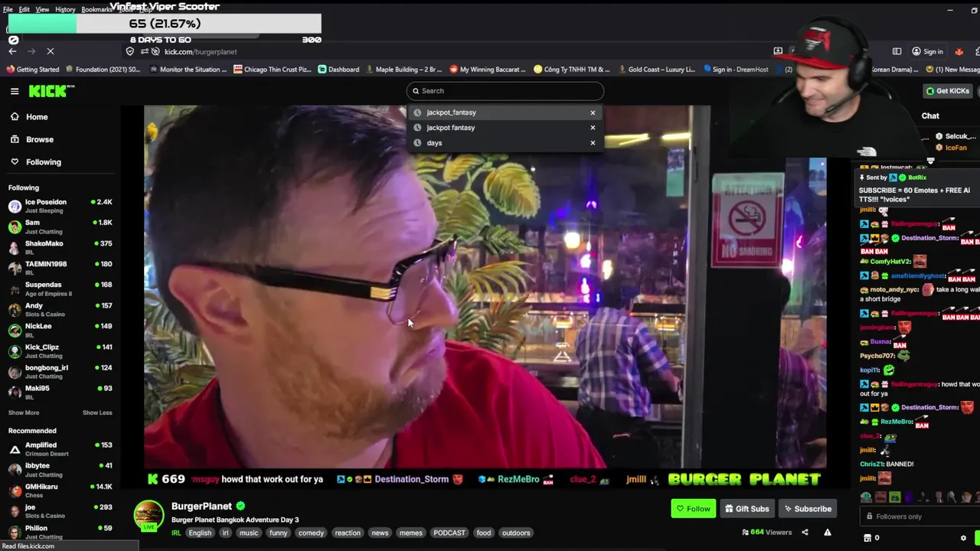
Task: Open the firefox sidebar panel icon
Action: click(897, 51)
